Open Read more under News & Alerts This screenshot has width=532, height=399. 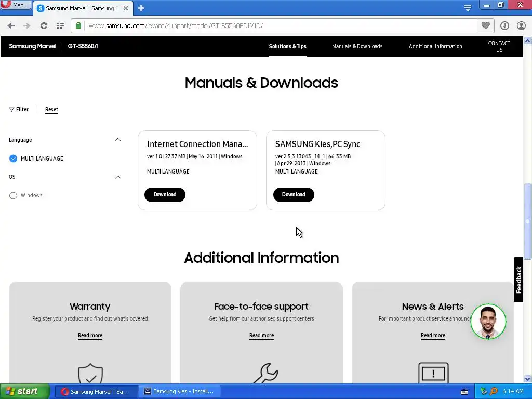click(x=433, y=335)
